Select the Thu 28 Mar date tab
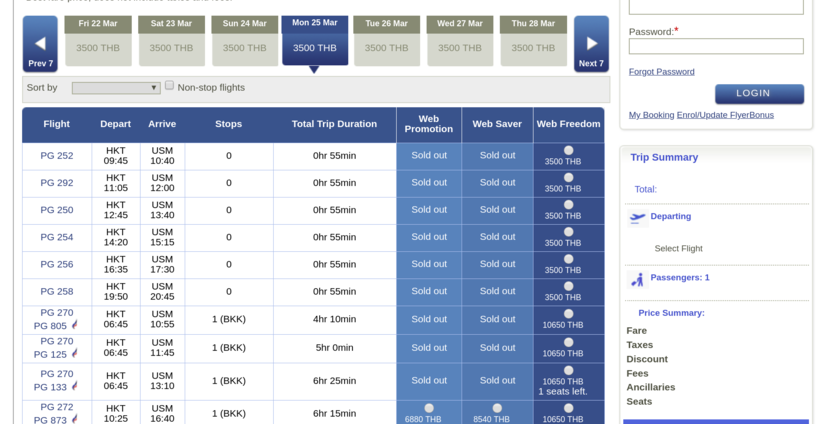This screenshot has width=820, height=424. point(533,41)
